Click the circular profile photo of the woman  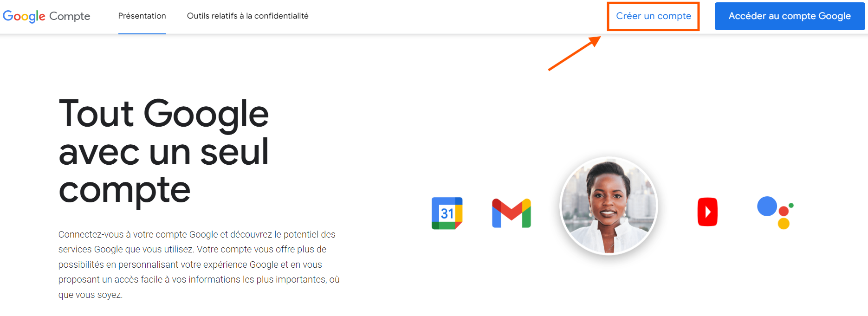click(609, 206)
